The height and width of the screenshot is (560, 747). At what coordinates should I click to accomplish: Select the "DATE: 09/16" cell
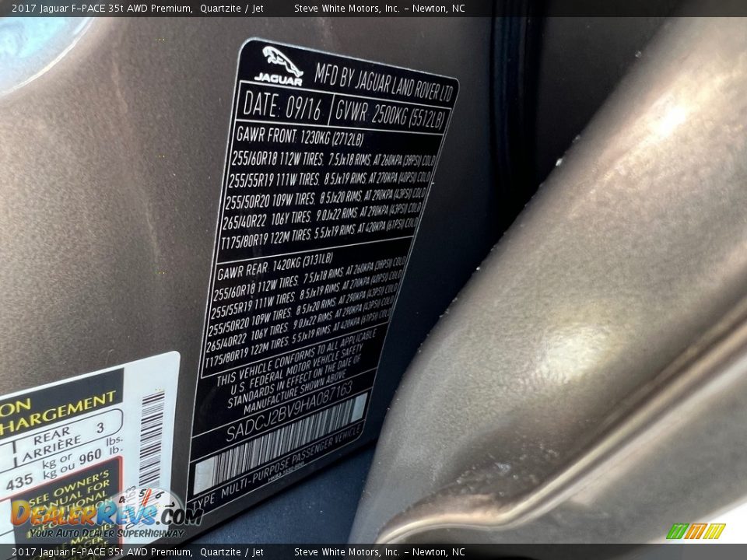tap(282, 106)
